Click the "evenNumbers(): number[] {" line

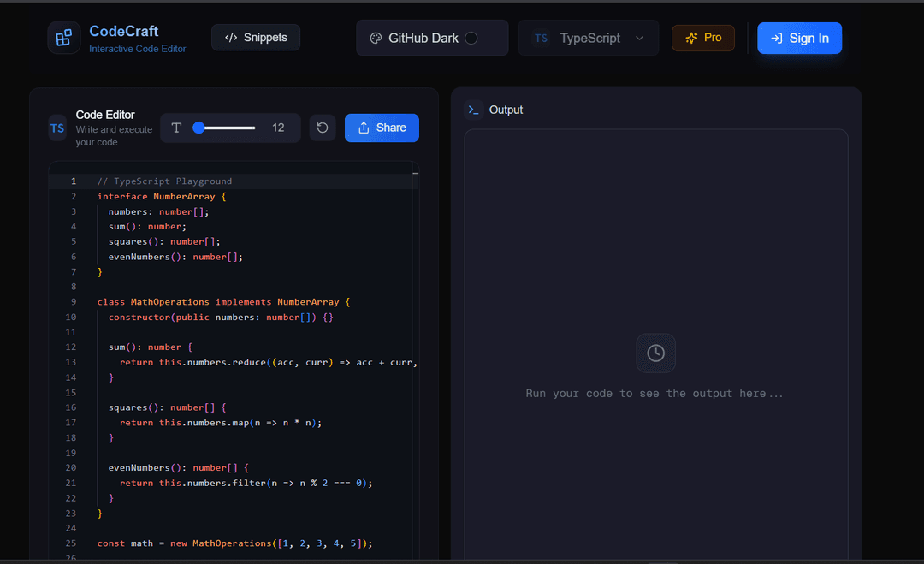click(179, 468)
